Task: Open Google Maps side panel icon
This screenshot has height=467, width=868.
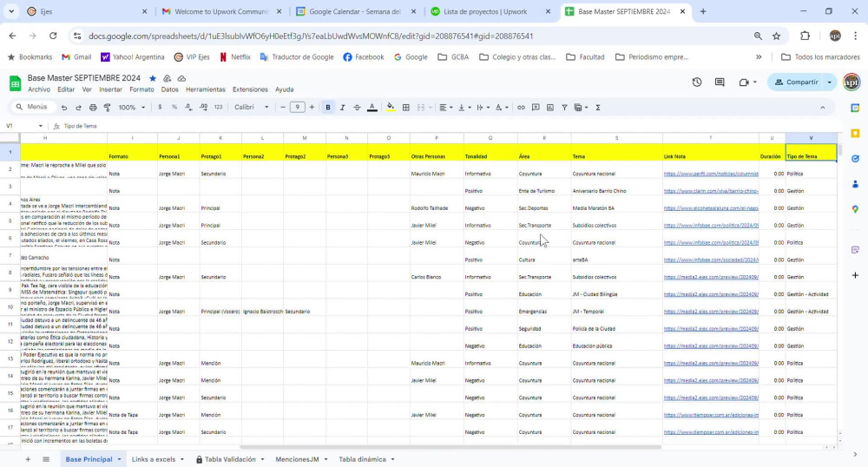Action: click(x=855, y=209)
